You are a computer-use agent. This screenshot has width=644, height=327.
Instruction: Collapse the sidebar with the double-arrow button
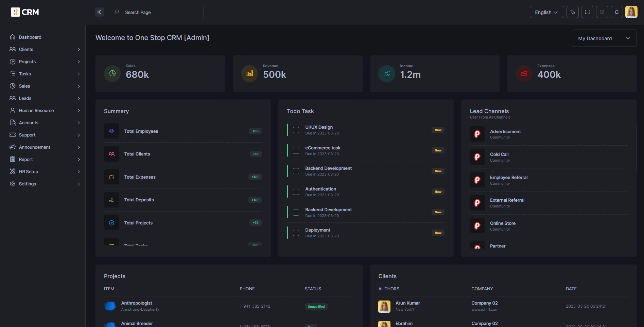click(x=99, y=12)
